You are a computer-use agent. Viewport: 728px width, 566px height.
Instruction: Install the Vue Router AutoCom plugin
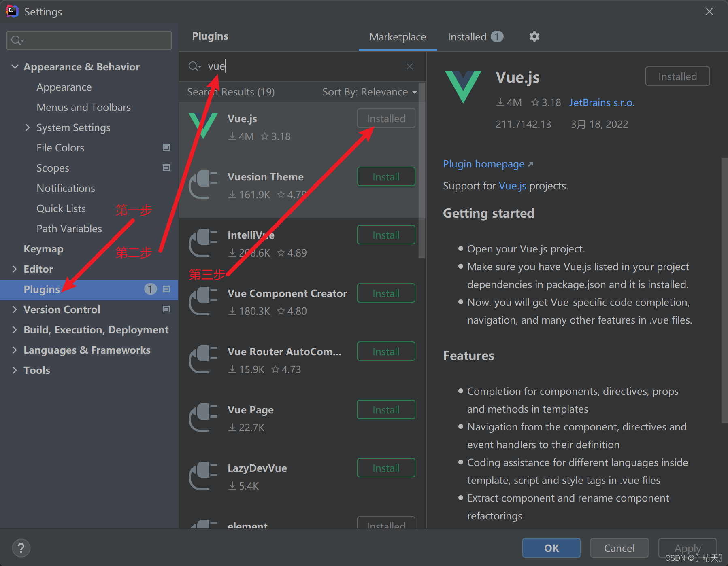[x=386, y=352]
